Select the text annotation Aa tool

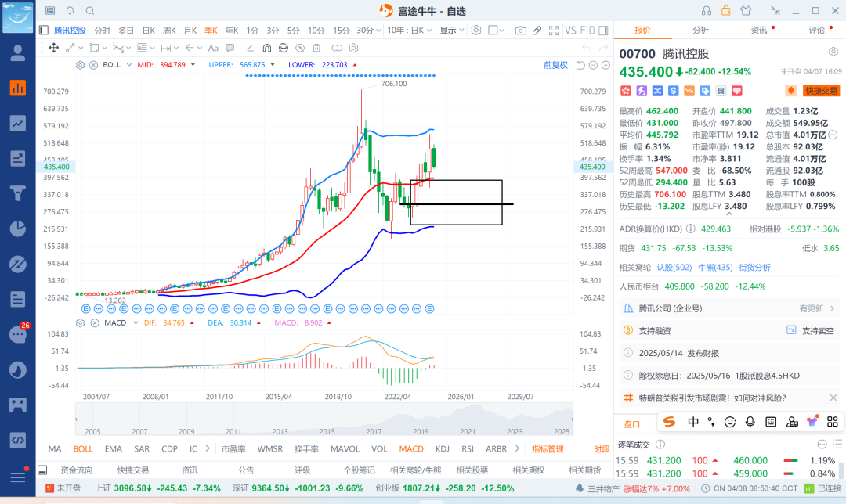pyautogui.click(x=213, y=48)
